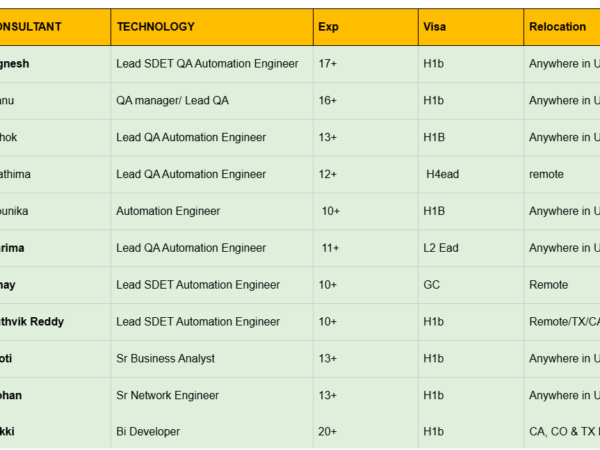Click the 12+ experience cell
Image resolution: width=600 pixels, height=450 pixels.
(x=327, y=174)
